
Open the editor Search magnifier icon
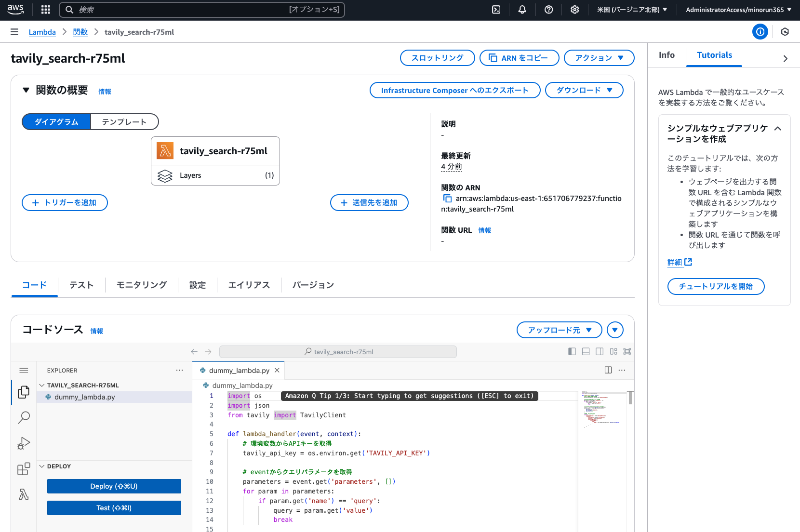[x=24, y=417]
